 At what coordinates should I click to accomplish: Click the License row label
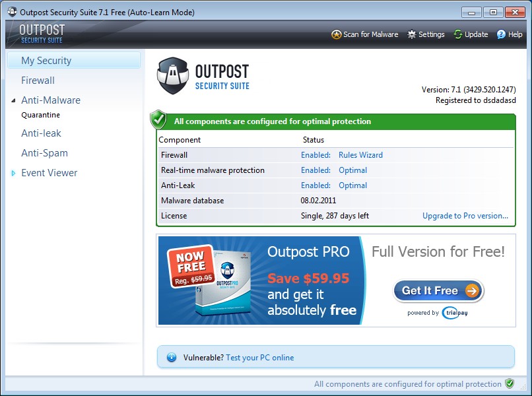pos(174,216)
